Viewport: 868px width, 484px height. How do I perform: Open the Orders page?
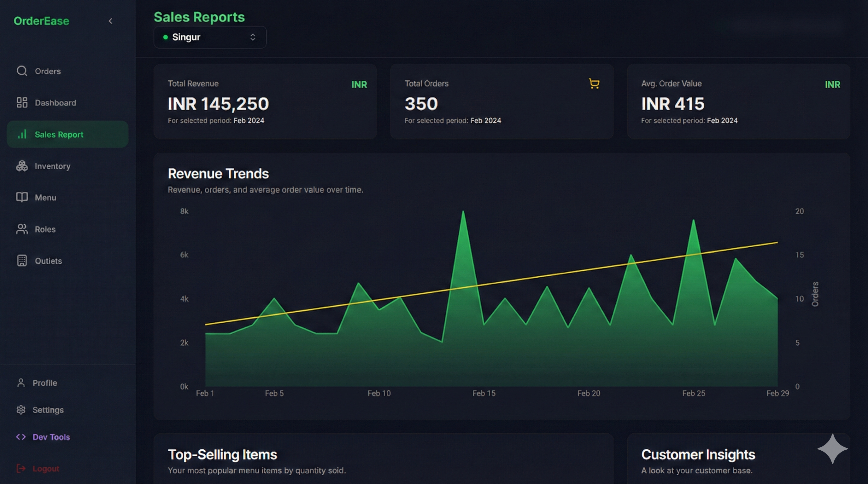(67, 71)
